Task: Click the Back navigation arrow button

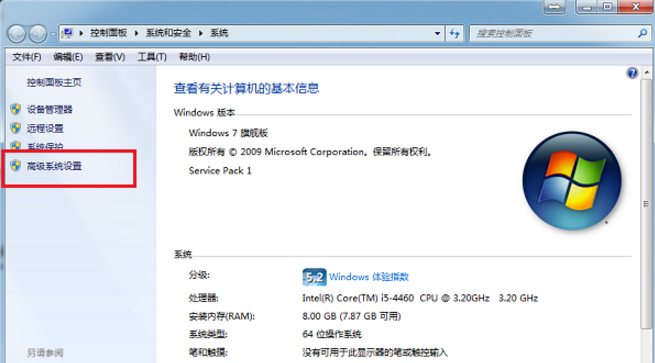Action: pos(17,33)
